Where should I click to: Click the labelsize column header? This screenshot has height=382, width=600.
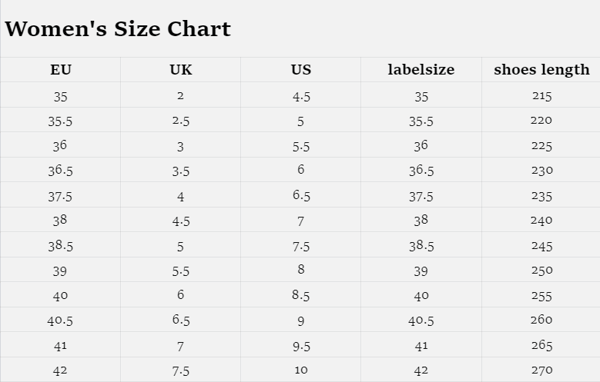(421, 70)
